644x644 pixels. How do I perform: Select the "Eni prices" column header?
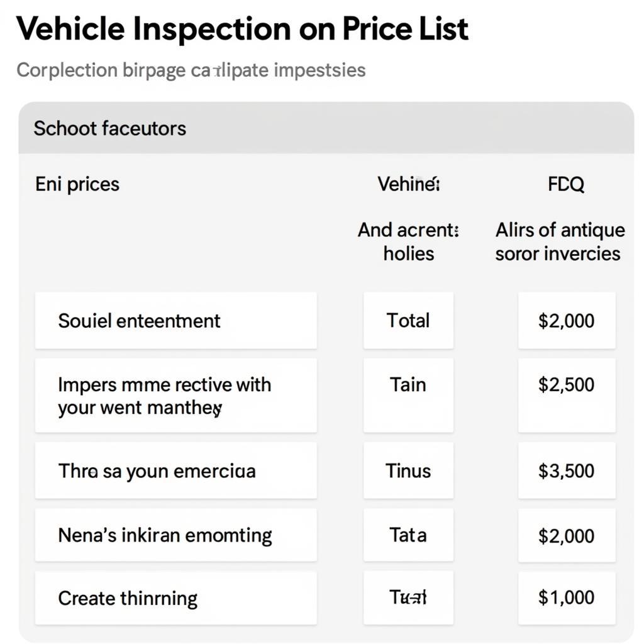pyautogui.click(x=77, y=184)
